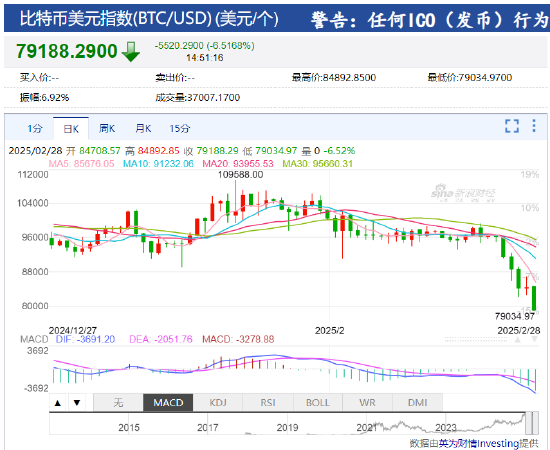The image size is (550, 450).
Task: Show the BOLL indicator
Action: coord(318,403)
